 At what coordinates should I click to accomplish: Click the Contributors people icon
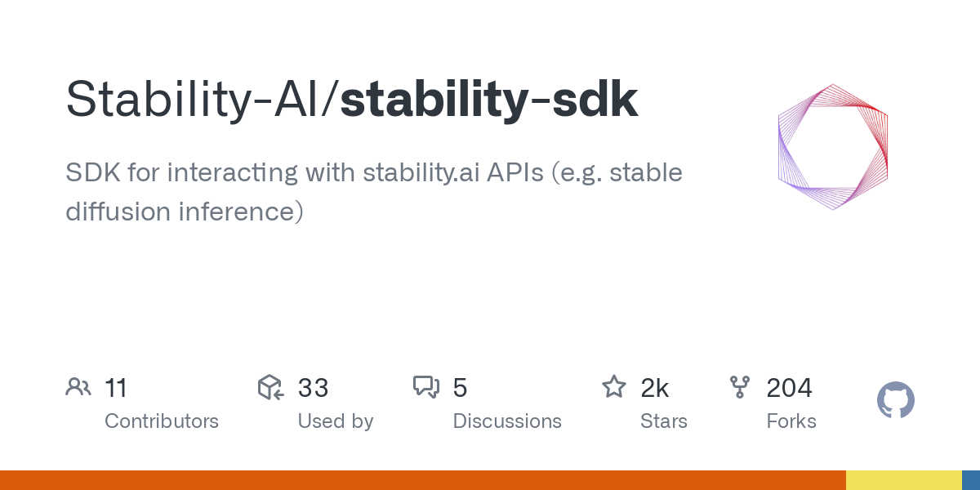(x=78, y=387)
